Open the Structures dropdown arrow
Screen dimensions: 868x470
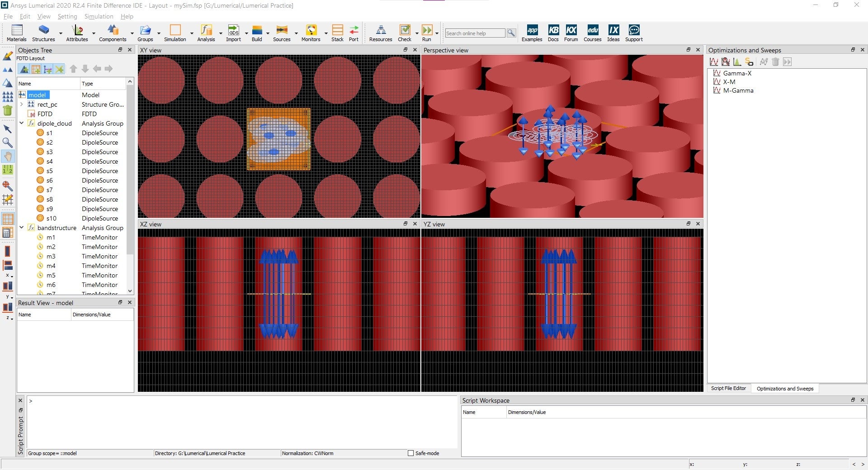coord(61,33)
